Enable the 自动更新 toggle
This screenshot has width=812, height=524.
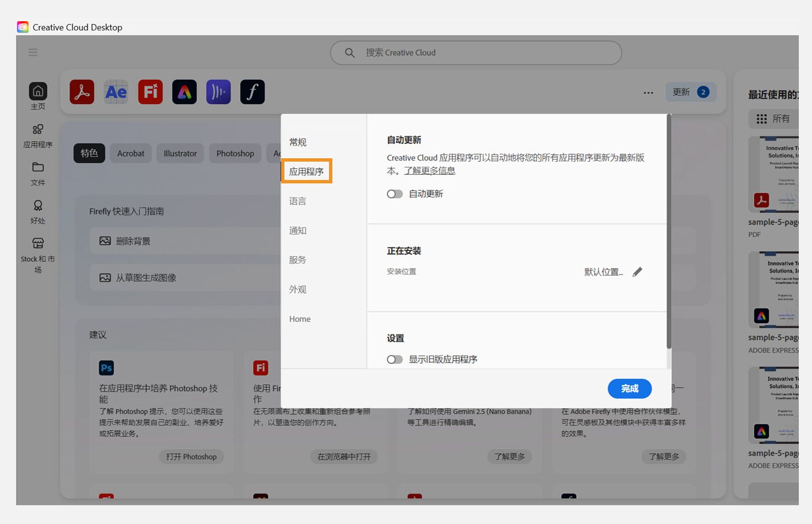(x=394, y=194)
